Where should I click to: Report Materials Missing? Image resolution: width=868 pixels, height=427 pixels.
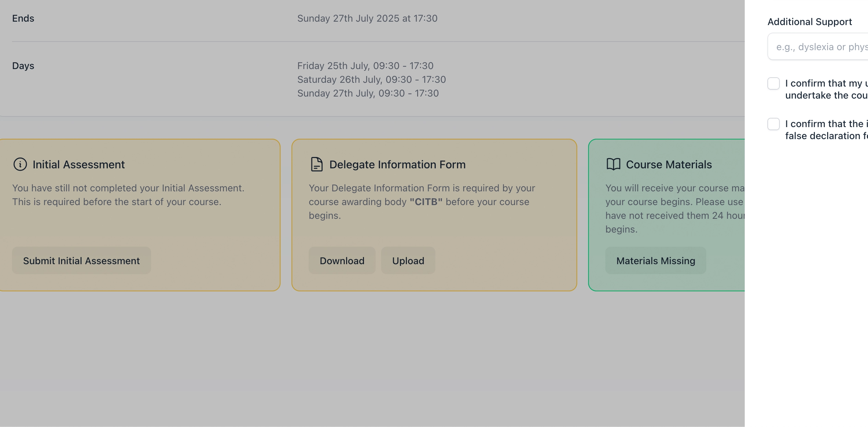click(x=655, y=261)
